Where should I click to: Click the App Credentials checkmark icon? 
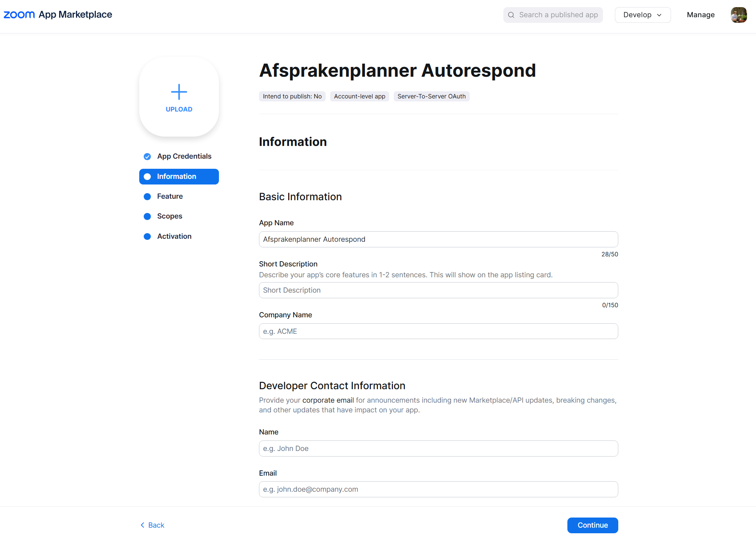pos(147,156)
